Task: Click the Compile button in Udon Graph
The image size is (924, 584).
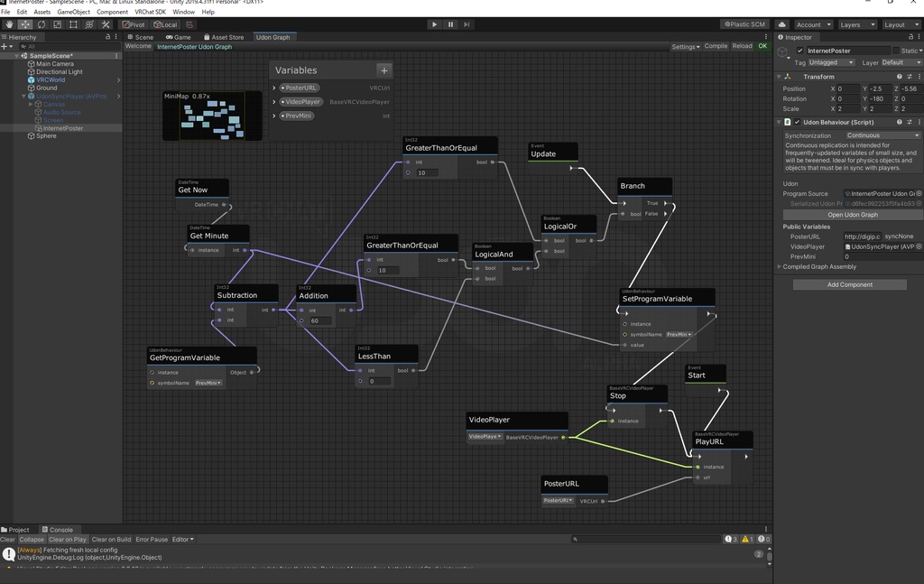Action: tap(716, 45)
